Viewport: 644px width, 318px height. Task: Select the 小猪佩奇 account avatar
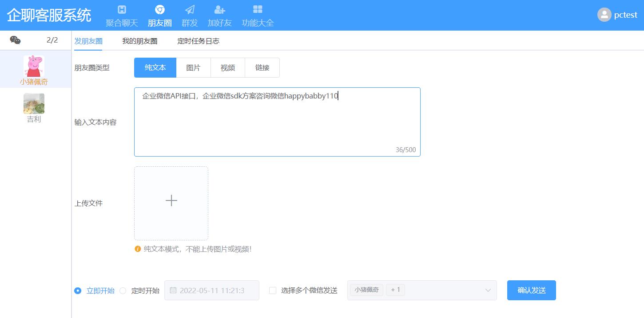tap(34, 66)
